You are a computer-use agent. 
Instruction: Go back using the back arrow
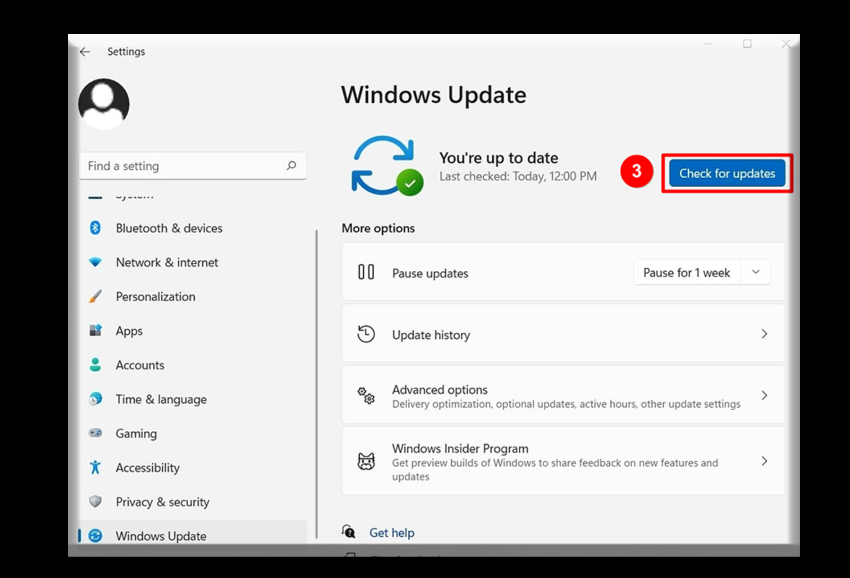click(85, 52)
